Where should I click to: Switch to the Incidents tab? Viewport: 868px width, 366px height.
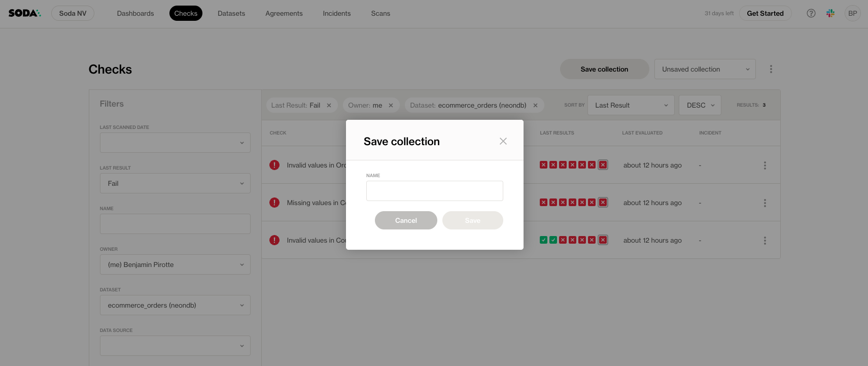point(336,13)
